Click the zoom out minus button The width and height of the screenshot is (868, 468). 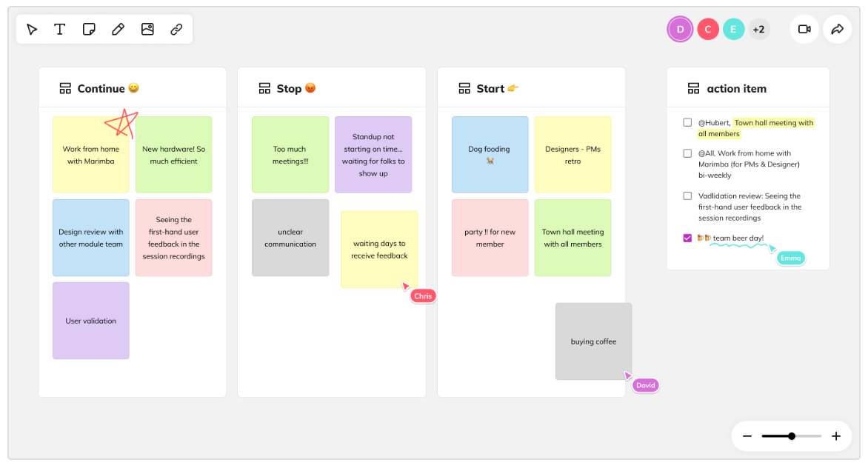(747, 436)
